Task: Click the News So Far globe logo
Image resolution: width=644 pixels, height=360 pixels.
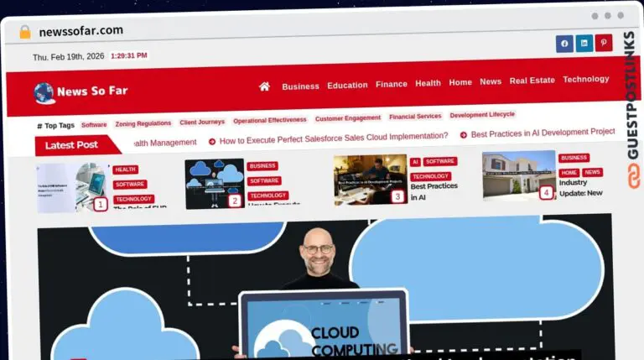Action: [44, 93]
